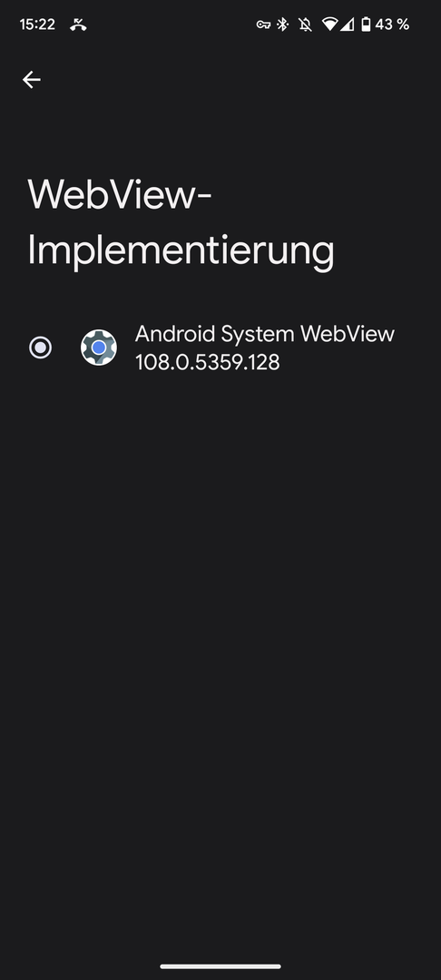Click the word WebView- in the heading

tap(120, 195)
